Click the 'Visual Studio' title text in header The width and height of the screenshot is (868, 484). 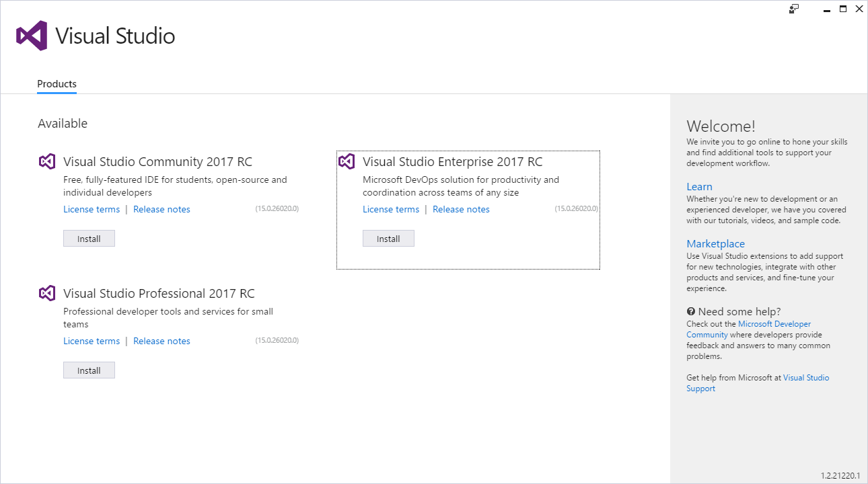pos(115,36)
